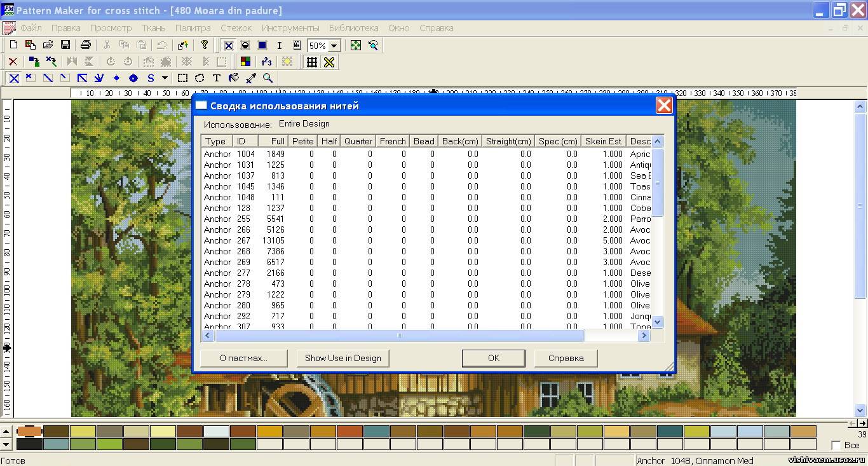Toggle solid block view mode button
Viewport: 868px width, 466px height.
point(262,45)
